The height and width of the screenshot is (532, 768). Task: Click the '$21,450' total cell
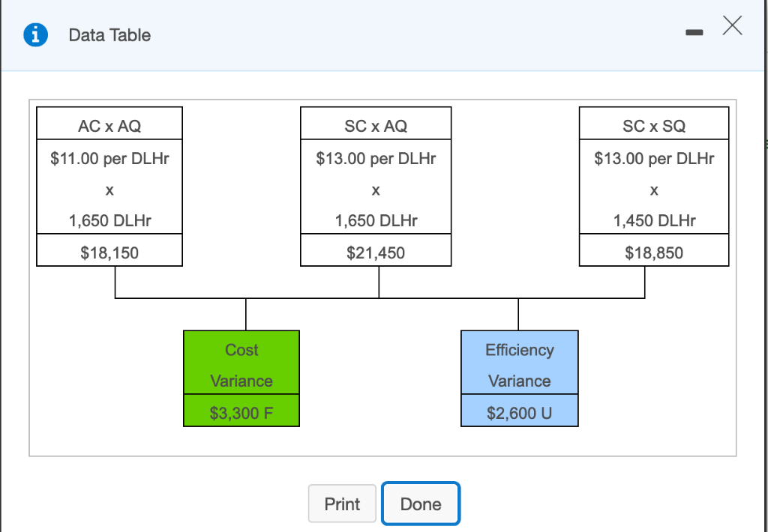(376, 250)
